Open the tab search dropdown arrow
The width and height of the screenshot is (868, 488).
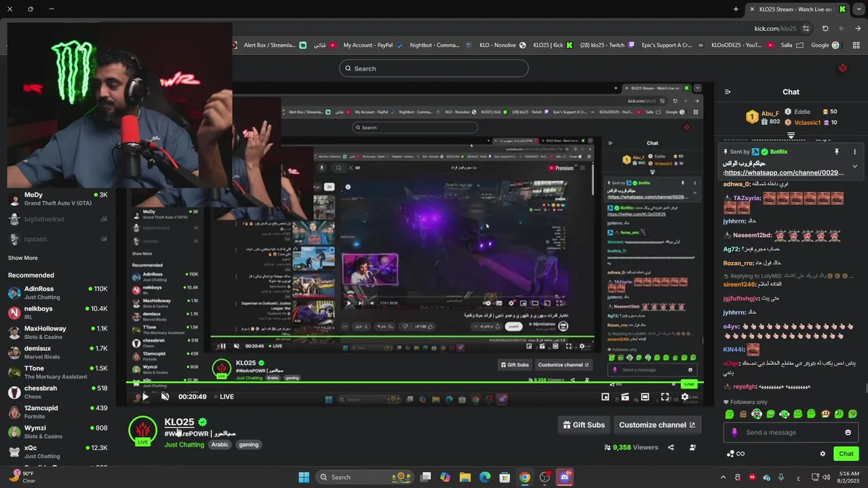pyautogui.click(x=859, y=9)
